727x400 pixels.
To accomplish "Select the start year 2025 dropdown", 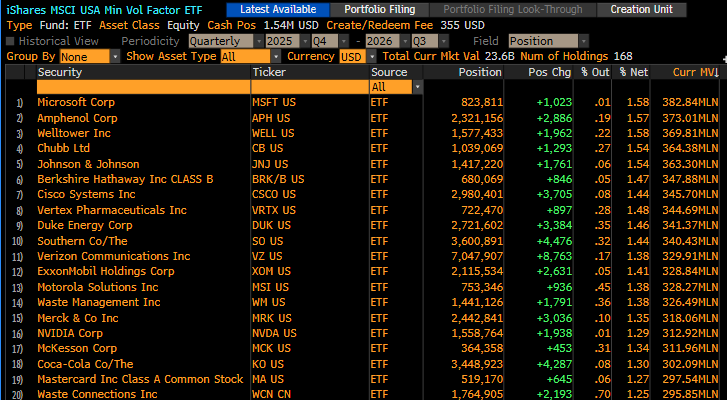I will click(x=287, y=41).
